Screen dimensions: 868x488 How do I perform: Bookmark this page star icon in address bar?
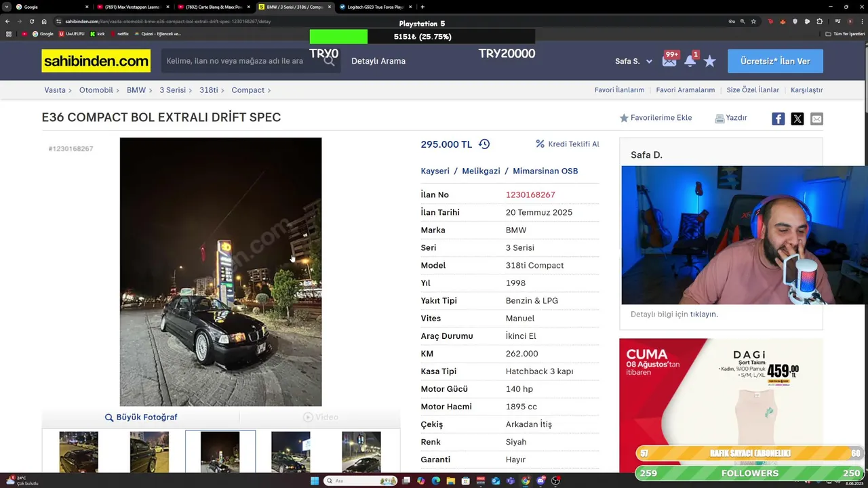pyautogui.click(x=753, y=21)
